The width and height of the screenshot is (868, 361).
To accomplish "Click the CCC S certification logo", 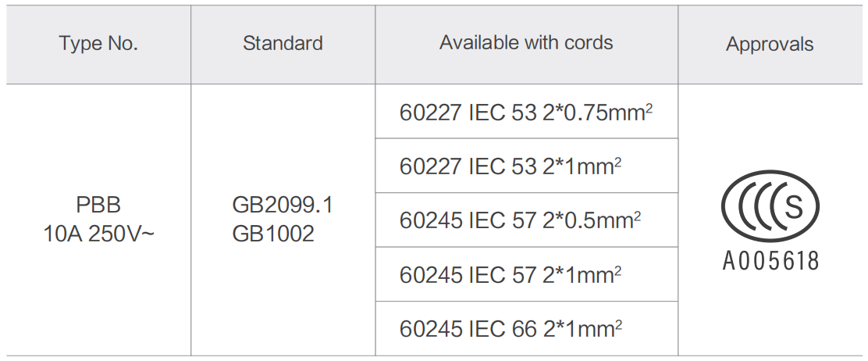I will tap(770, 206).
